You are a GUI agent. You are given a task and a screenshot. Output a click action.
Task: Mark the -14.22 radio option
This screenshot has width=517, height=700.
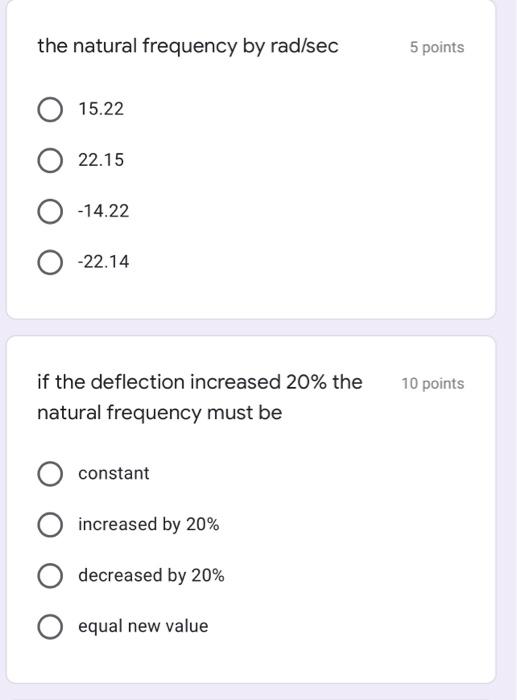pyautogui.click(x=50, y=211)
